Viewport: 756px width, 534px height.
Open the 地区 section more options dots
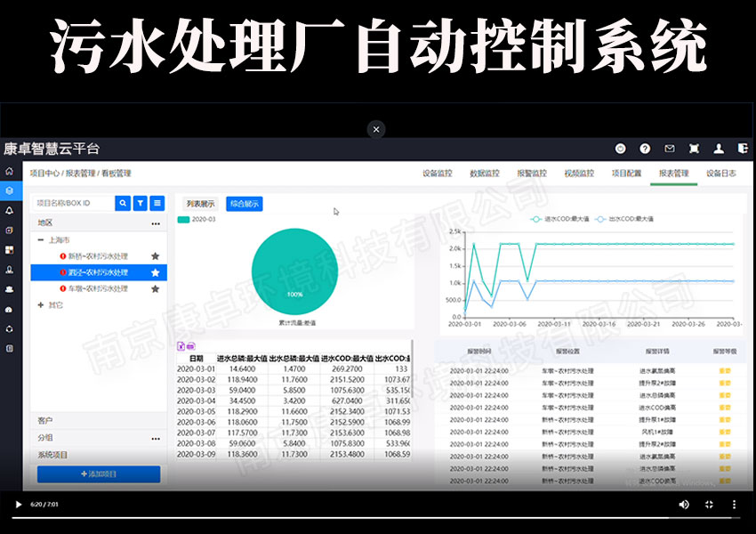click(156, 222)
